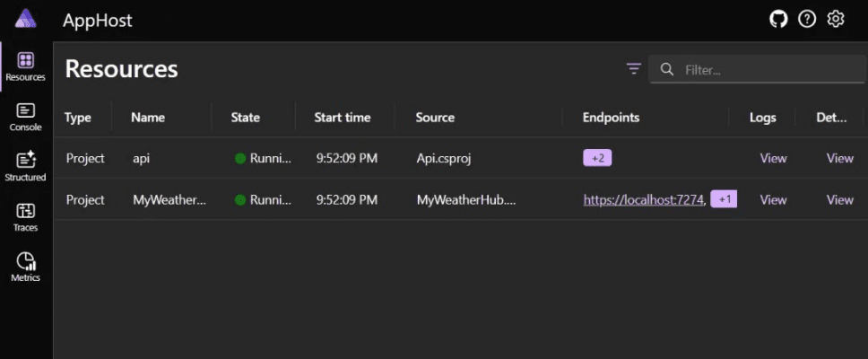Navigate to Traces in sidebar
The height and width of the screenshot is (359, 868).
click(x=25, y=217)
